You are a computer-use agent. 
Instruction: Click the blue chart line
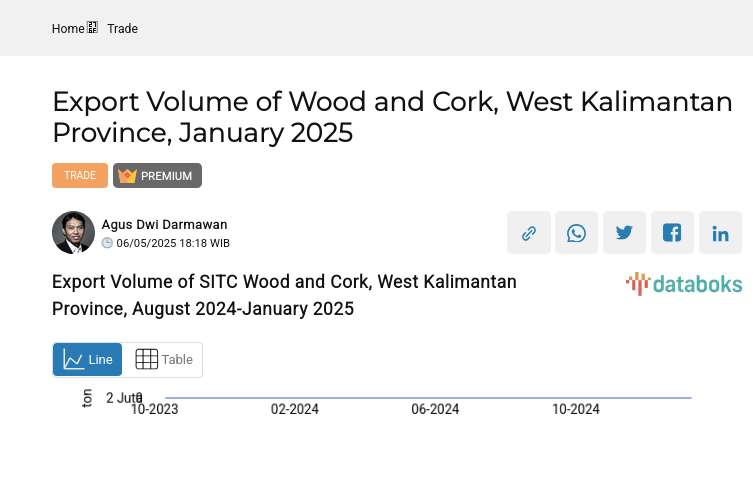tap(428, 398)
